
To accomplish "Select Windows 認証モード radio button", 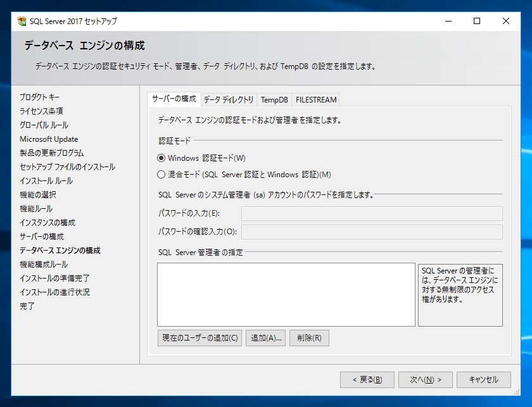I will pyautogui.click(x=161, y=158).
